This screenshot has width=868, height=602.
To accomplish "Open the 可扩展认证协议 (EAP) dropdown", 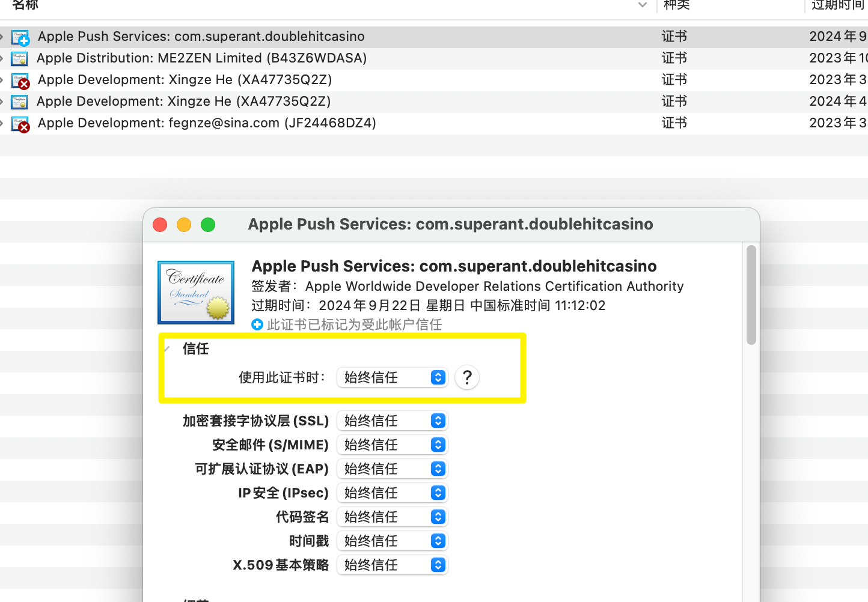I will point(393,469).
